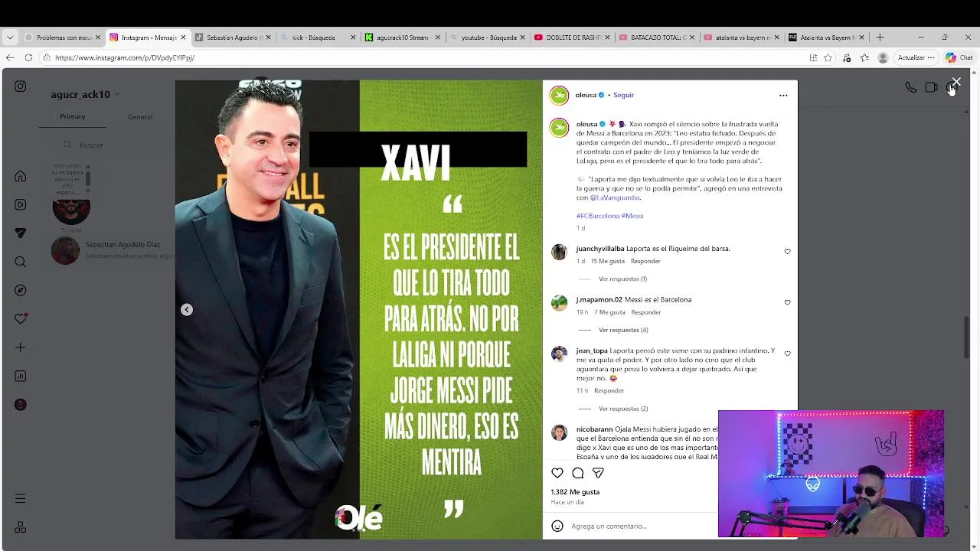
Task: Close the 'kick - Búsqueda' browser tab
Action: click(x=353, y=37)
